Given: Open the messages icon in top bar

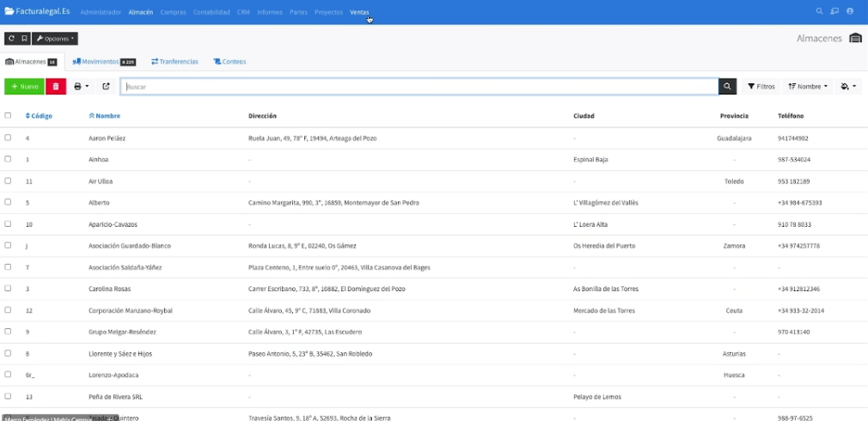Looking at the screenshot, I should 834,12.
